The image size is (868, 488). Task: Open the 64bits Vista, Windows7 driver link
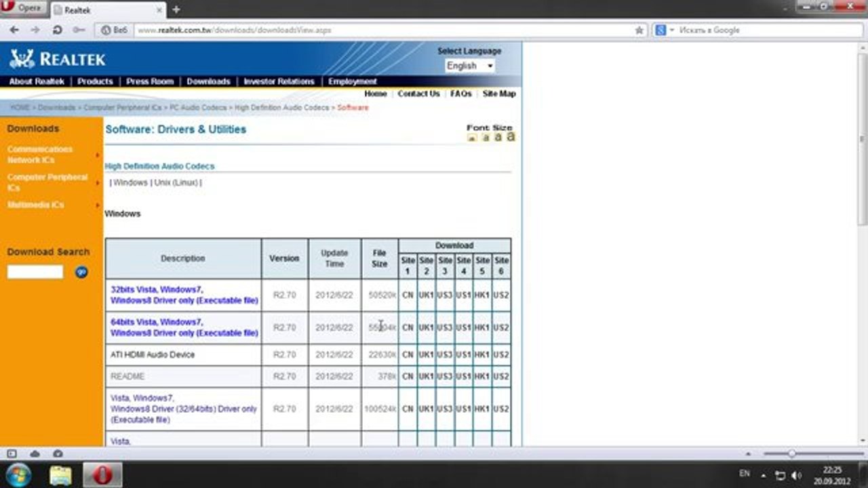184,327
